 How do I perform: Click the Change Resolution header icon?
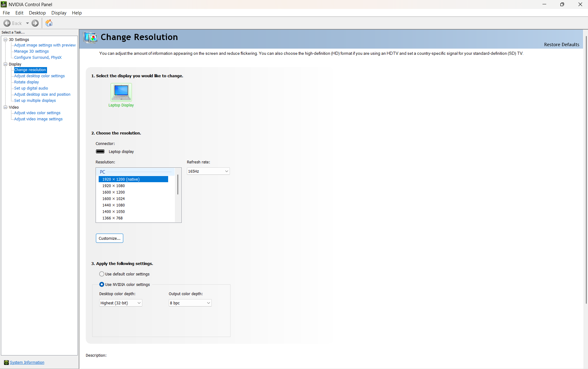coord(90,37)
